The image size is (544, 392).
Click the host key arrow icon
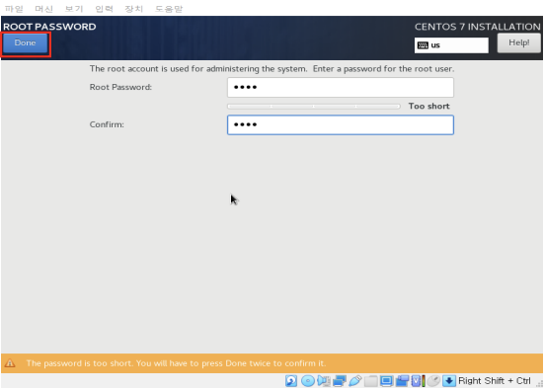449,381
